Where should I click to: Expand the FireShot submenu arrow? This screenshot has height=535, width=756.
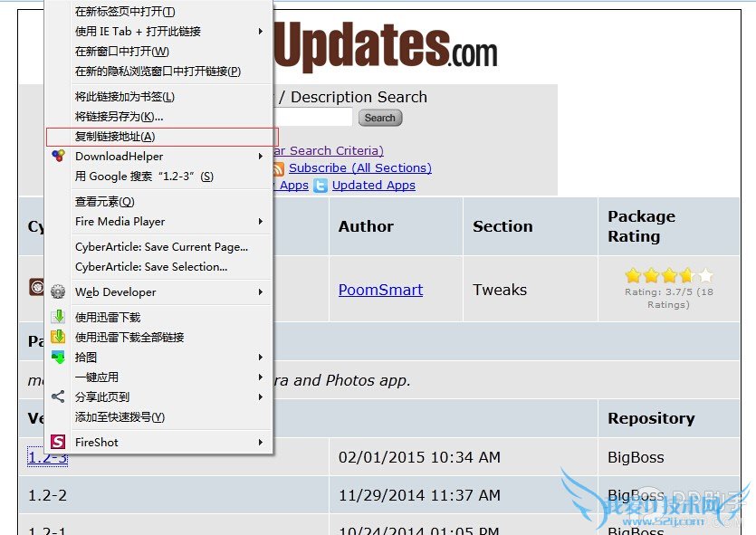261,442
